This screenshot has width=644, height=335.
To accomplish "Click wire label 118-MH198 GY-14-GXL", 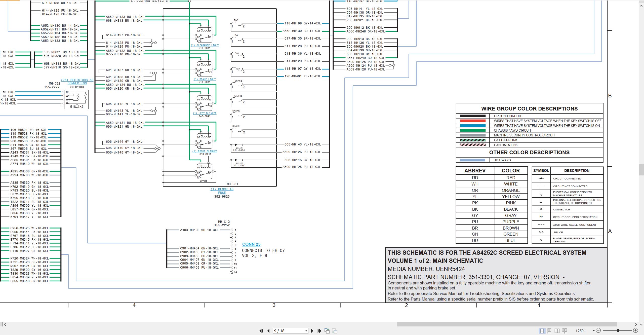I will [303, 23].
